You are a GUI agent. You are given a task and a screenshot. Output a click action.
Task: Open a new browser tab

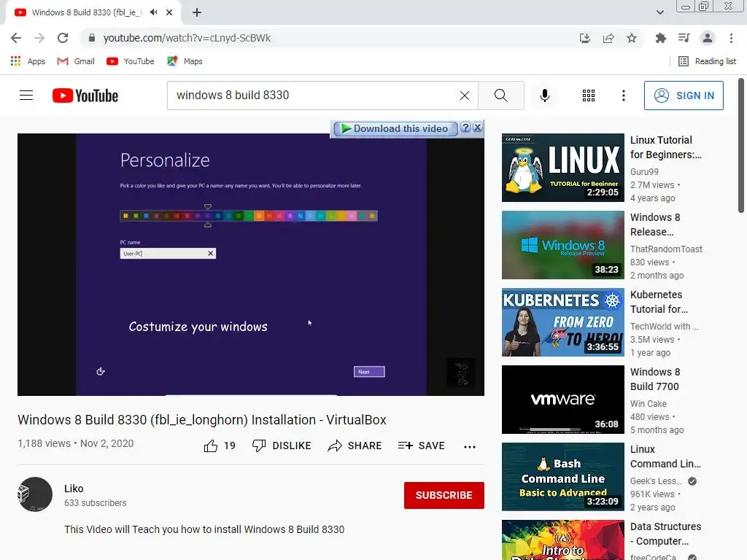(197, 12)
